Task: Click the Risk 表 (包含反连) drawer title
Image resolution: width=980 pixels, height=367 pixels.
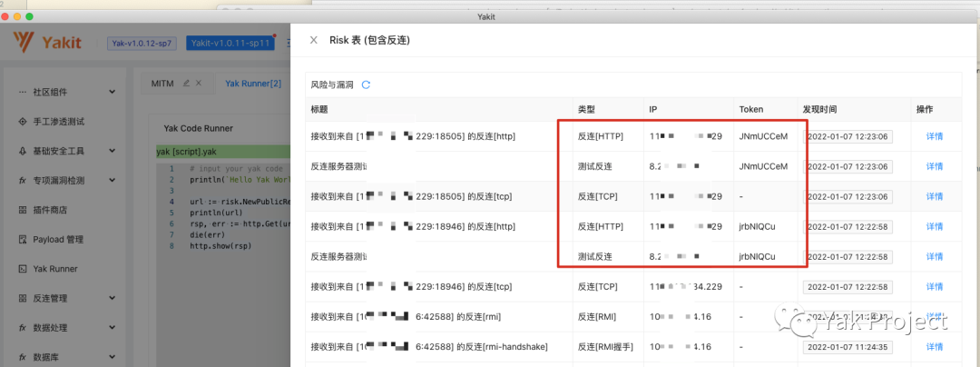Action: (x=369, y=41)
